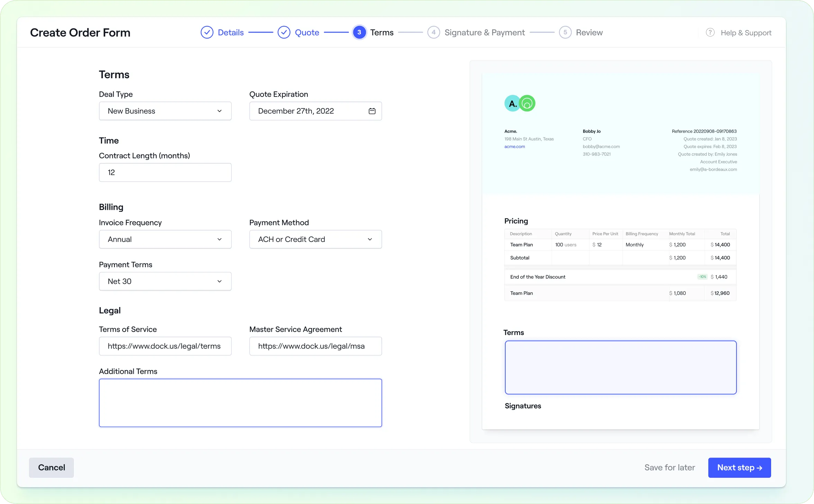The height and width of the screenshot is (504, 814).
Task: Click the Signatures heading in preview
Action: [523, 406]
